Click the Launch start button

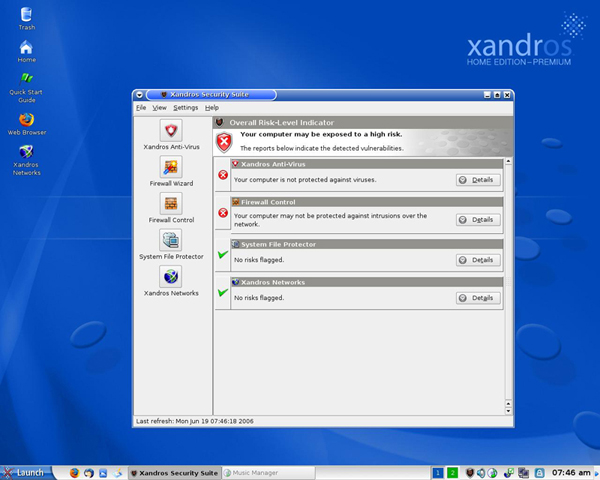point(24,472)
